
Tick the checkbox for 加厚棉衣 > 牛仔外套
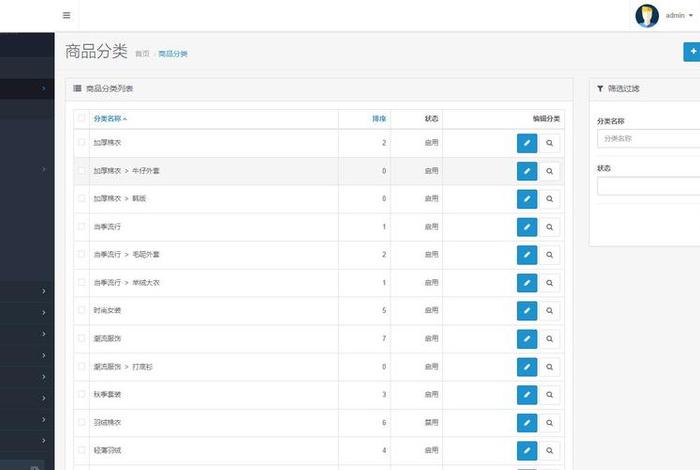tap(81, 171)
